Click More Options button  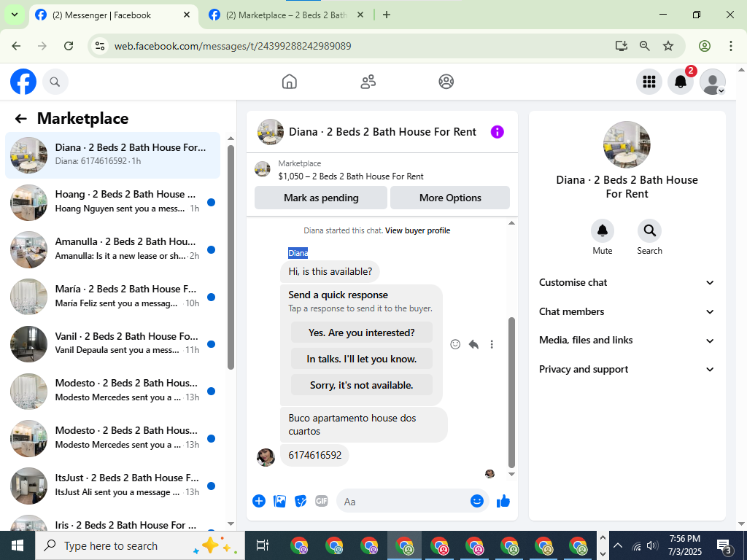[x=450, y=198]
